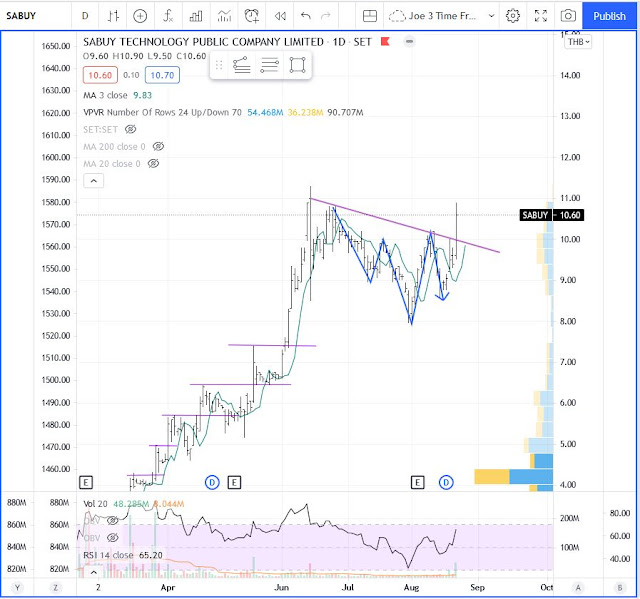This screenshot has width=640, height=599.
Task: Take a chart snapshot with camera icon
Action: [x=568, y=16]
